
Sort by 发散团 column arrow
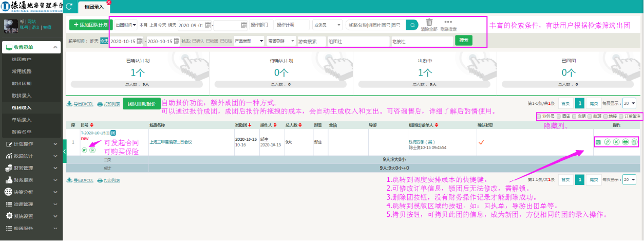[x=250, y=125]
